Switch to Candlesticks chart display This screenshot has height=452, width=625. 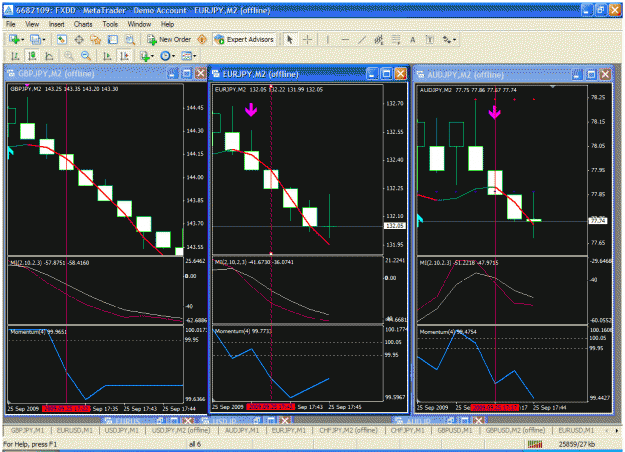32,56
